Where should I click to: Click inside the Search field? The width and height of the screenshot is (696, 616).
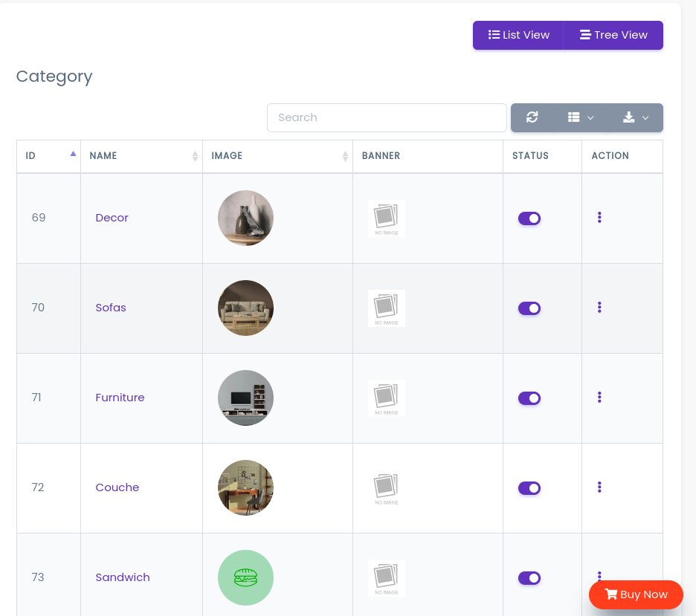point(387,117)
